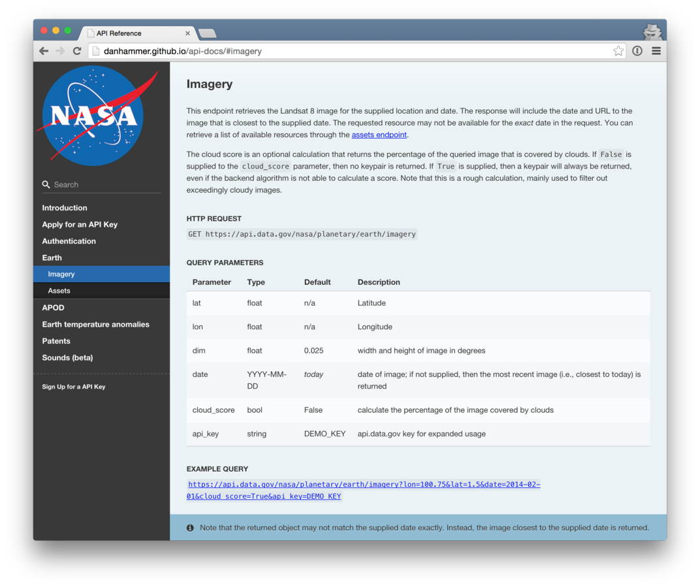Follow the assets endpoint link
700x588 pixels.
click(379, 135)
